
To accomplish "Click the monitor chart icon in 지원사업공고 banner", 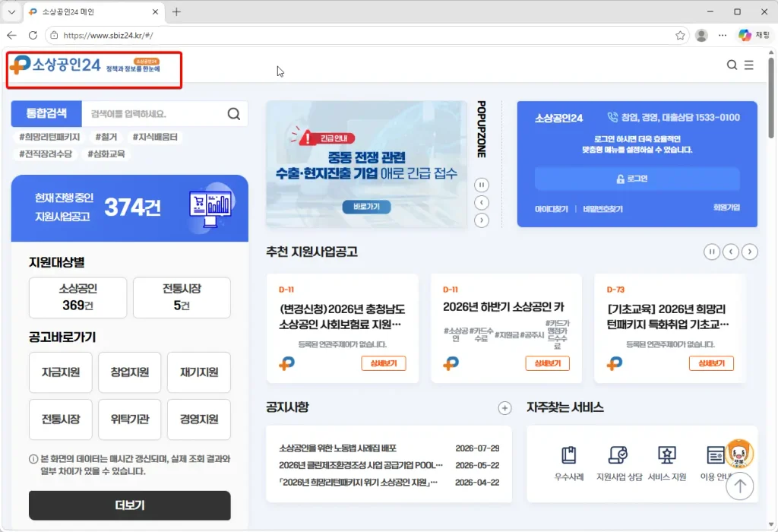I will (x=210, y=209).
